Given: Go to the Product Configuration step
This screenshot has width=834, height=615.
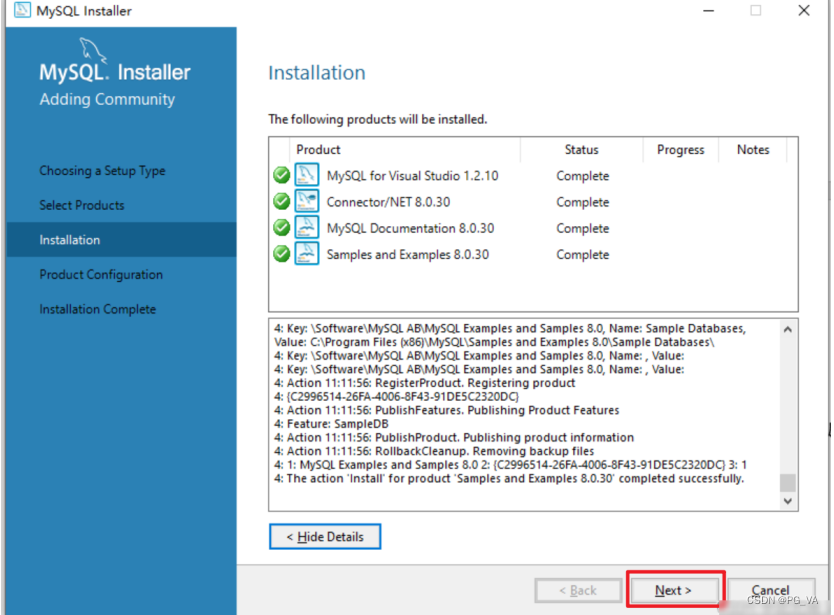Looking at the screenshot, I should 101,275.
